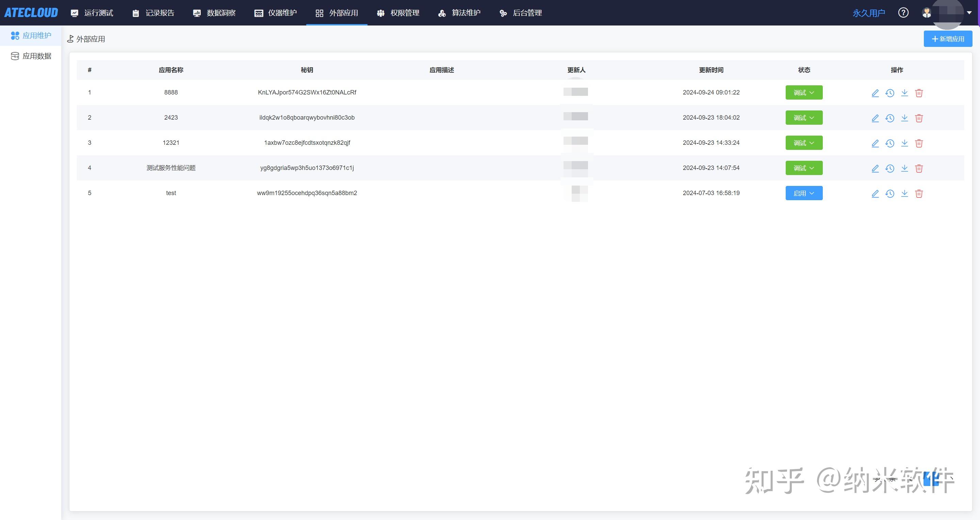Viewport: 980px width, 520px height.
Task: Delete the 测试服务性能问题 application
Action: [x=919, y=168]
